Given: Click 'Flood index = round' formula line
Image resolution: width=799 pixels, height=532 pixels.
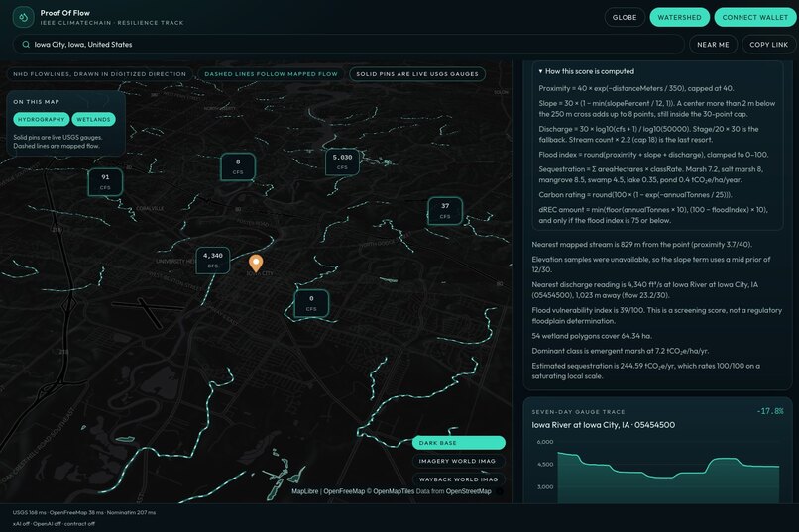Looking at the screenshot, I should pos(653,155).
